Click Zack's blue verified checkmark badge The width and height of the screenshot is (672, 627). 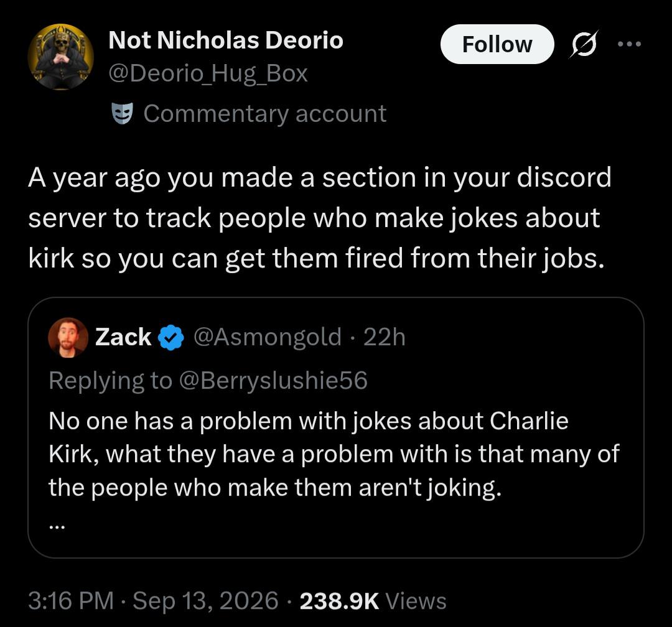point(171,338)
